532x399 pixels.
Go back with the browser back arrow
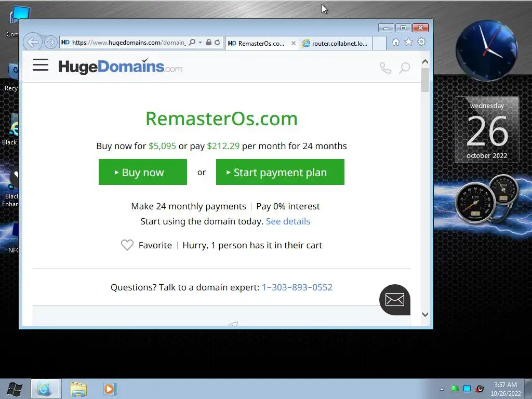[x=33, y=42]
